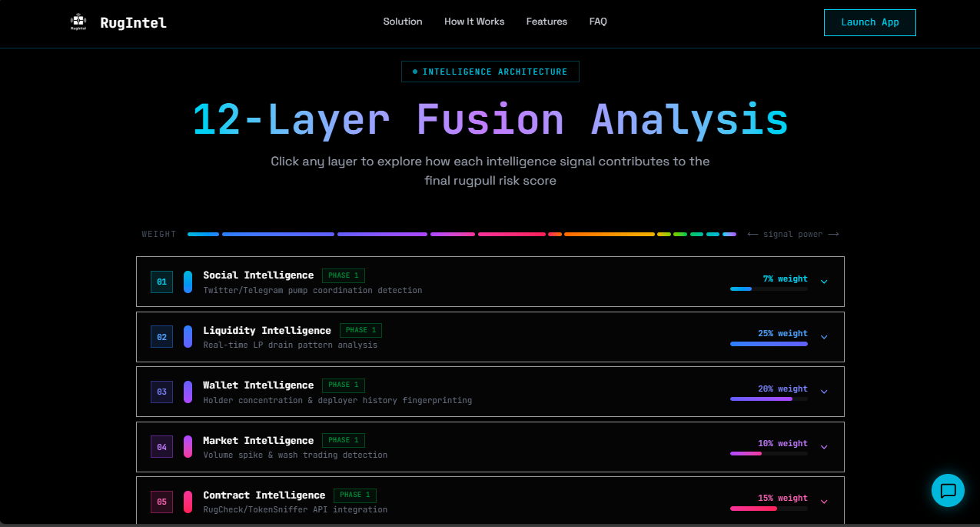Screen dimensions: 980x527
Task: Click the 01 number badge
Action: tap(161, 282)
